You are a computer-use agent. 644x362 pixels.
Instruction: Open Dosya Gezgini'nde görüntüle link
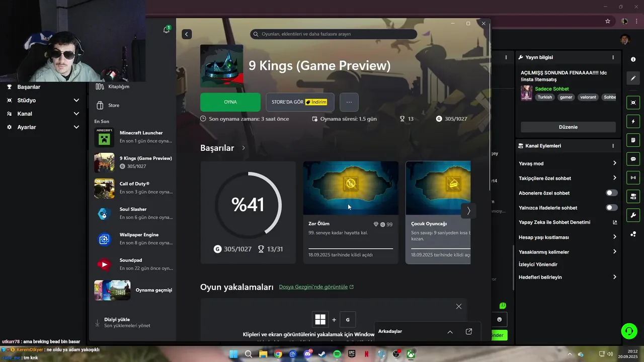(x=316, y=287)
